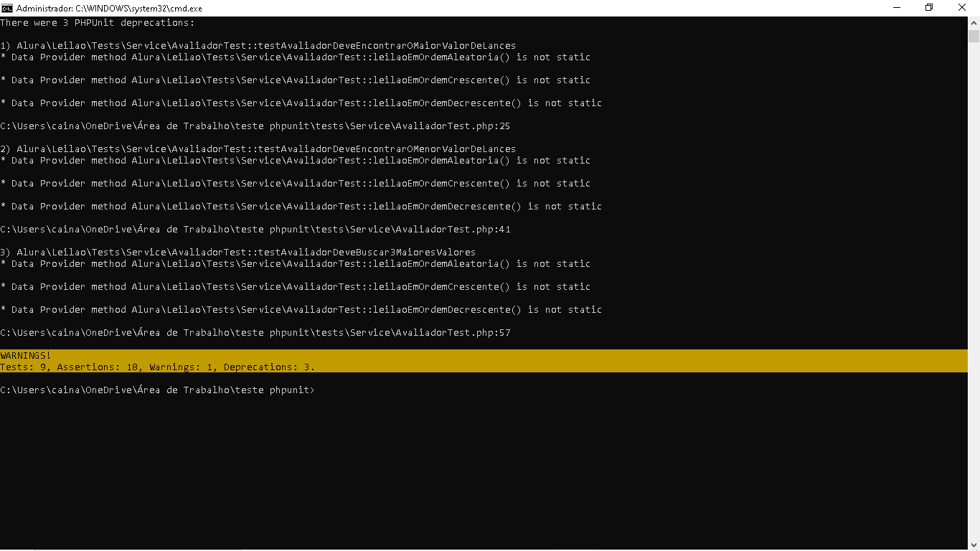Click leilaoEmOrdemCrescente() line under deprecation 1)
The height and width of the screenshot is (551, 980).
296,80
